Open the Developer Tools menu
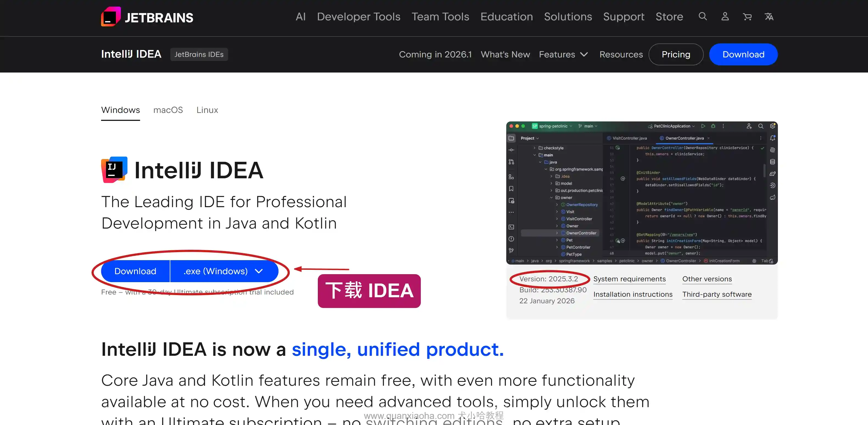The width and height of the screenshot is (868, 425). pos(358,16)
